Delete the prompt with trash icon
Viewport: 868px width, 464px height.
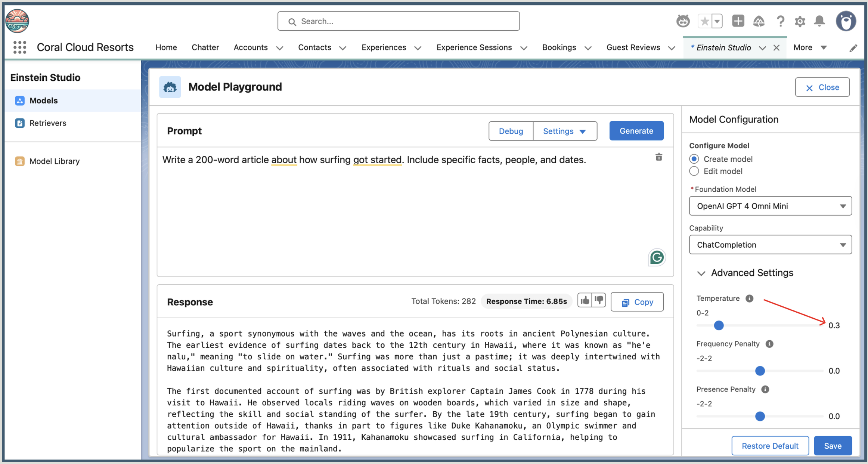click(x=659, y=157)
